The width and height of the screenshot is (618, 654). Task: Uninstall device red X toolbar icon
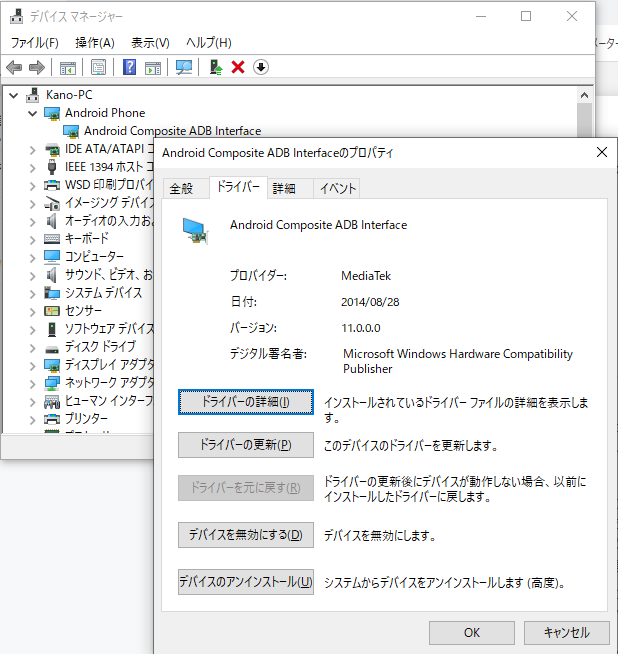coord(238,67)
